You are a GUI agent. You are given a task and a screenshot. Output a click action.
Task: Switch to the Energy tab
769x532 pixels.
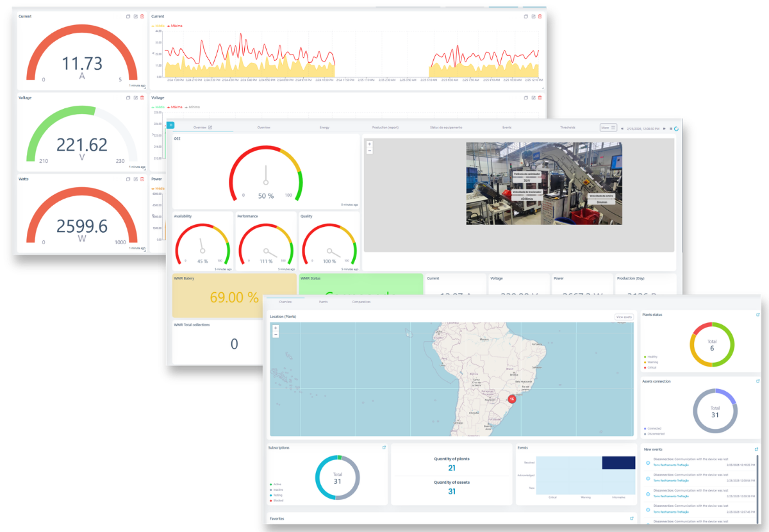(324, 128)
